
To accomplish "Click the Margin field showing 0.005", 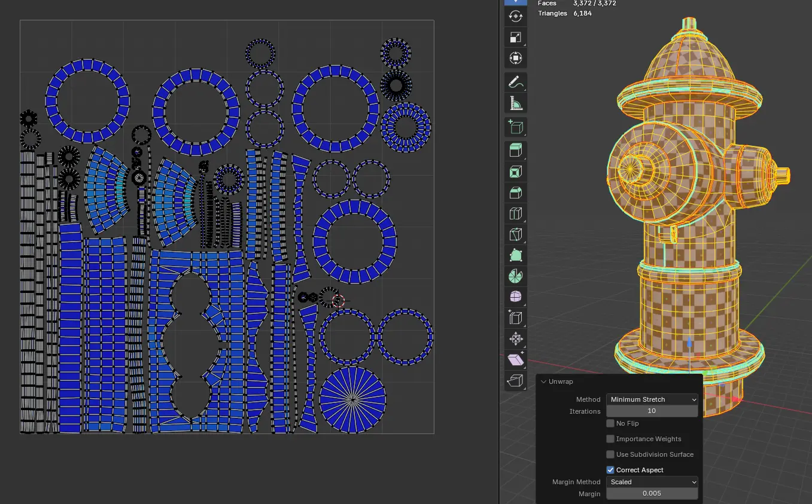I will pyautogui.click(x=652, y=494).
